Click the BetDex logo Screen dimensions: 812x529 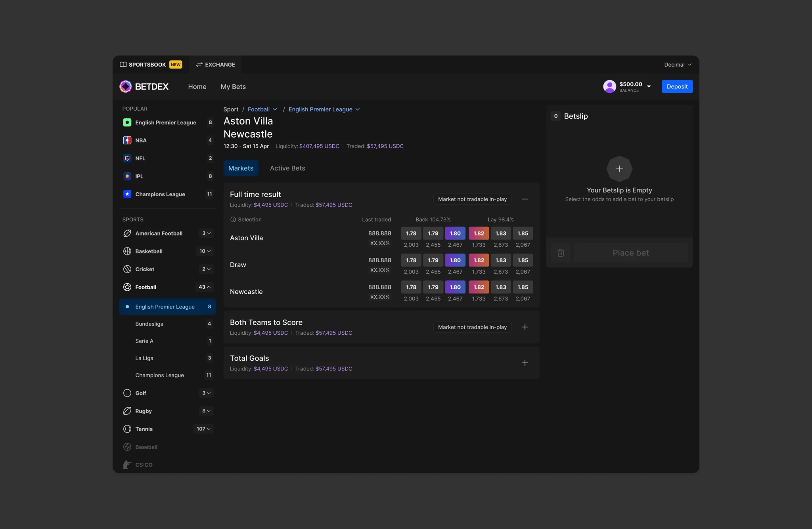tap(144, 86)
